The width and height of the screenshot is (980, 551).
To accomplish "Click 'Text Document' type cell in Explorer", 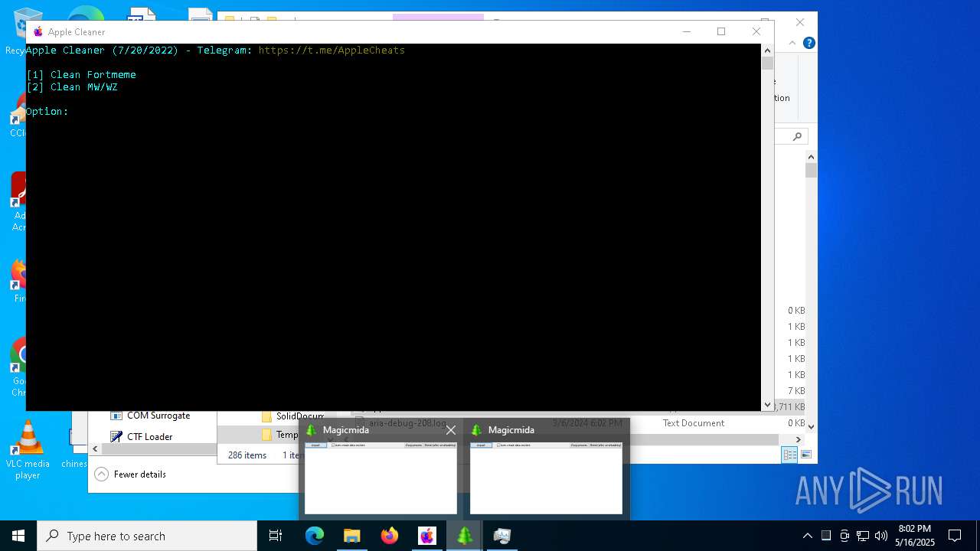I will click(694, 423).
